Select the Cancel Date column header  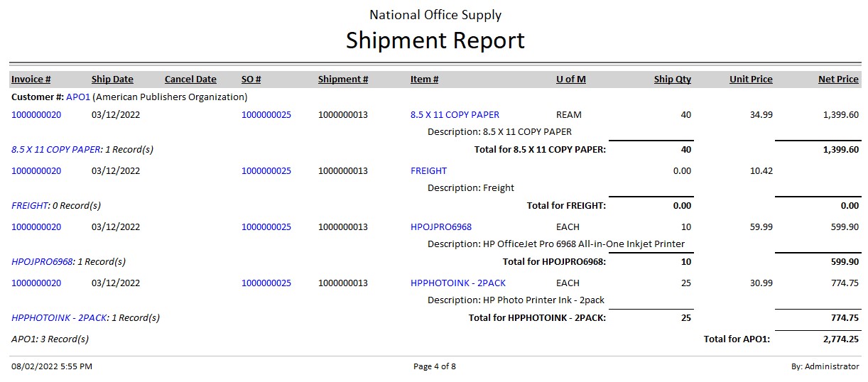190,80
